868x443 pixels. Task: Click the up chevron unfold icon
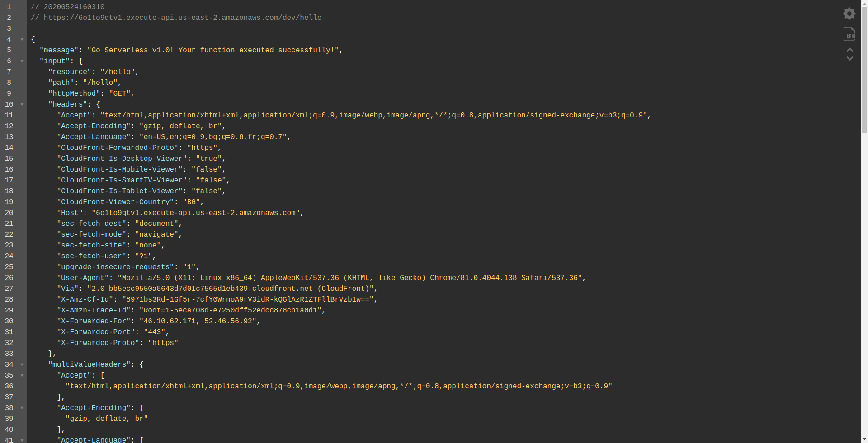[x=850, y=50]
